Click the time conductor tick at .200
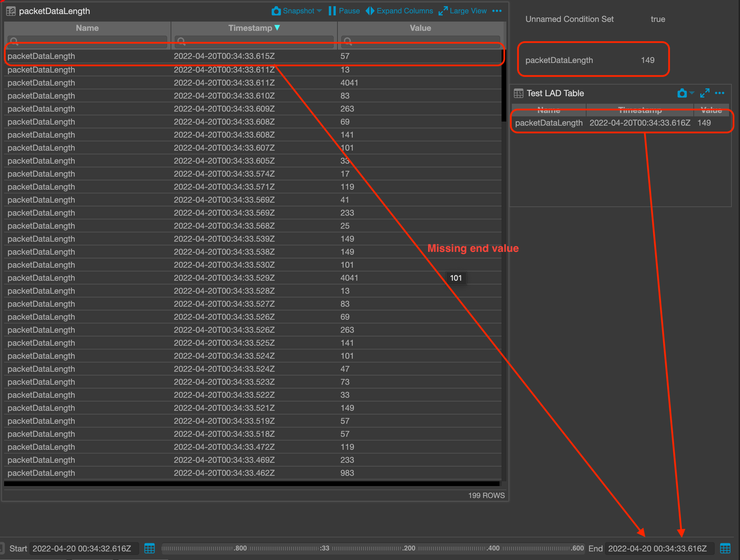Screen dimensions: 740x560 [409, 548]
